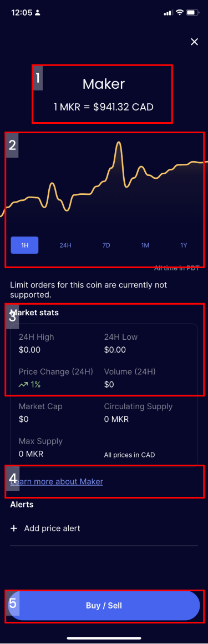Tap the price chart's highest peak
Viewport: 208px width, 644px height.
point(119,144)
